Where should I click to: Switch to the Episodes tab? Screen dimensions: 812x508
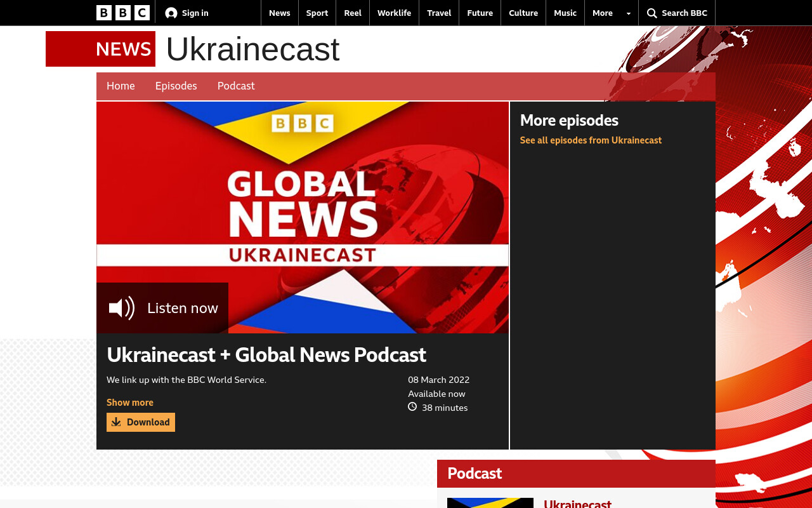176,86
